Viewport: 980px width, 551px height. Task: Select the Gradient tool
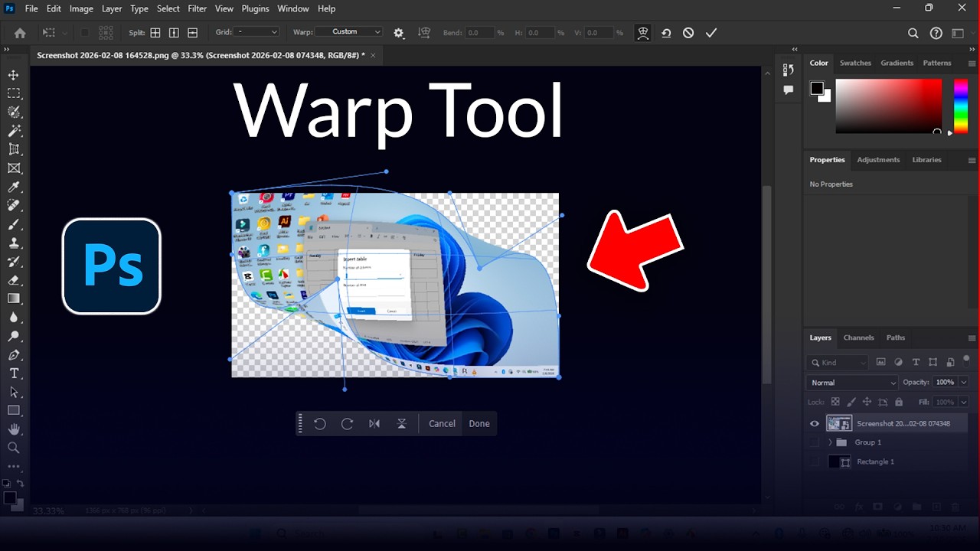coord(14,298)
